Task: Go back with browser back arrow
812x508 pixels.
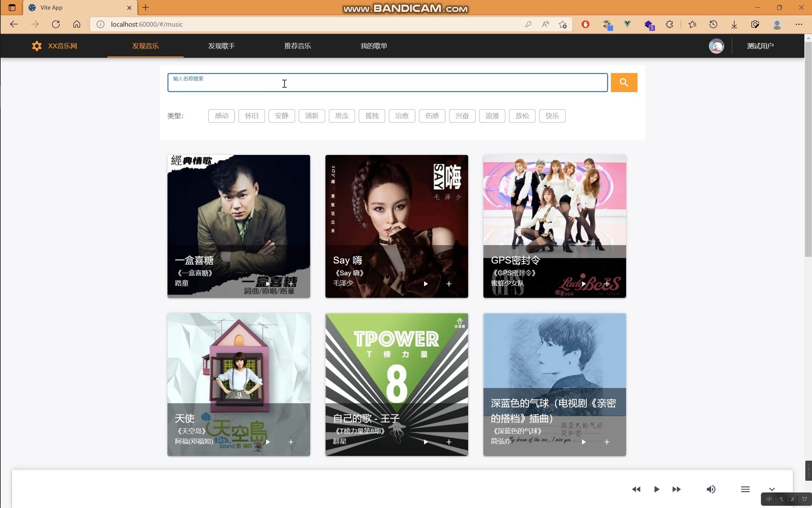Action: point(14,24)
